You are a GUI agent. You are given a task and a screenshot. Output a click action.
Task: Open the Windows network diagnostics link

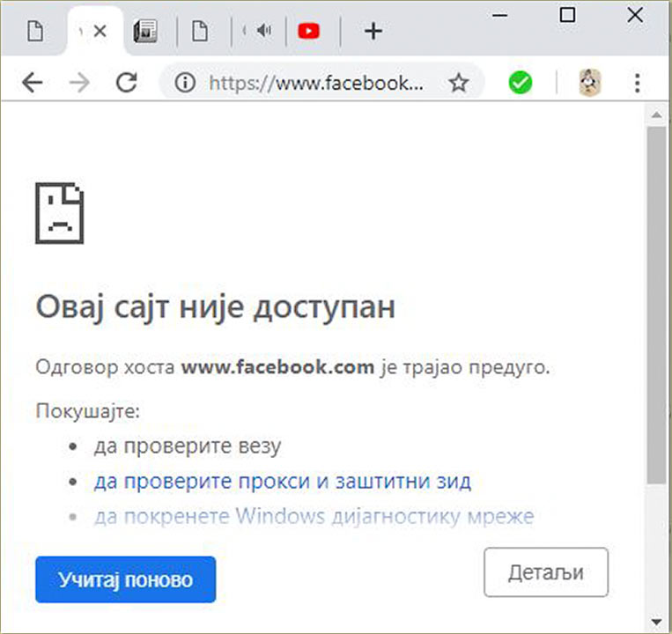[x=314, y=515]
